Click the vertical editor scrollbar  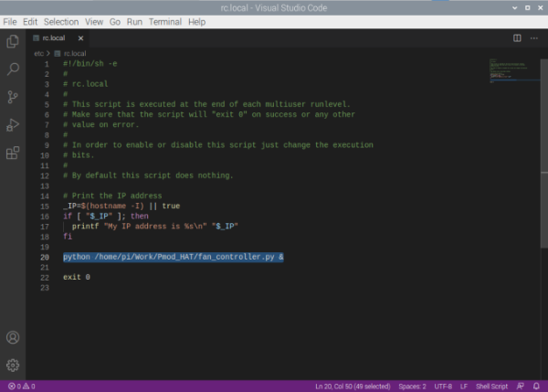[544, 154]
